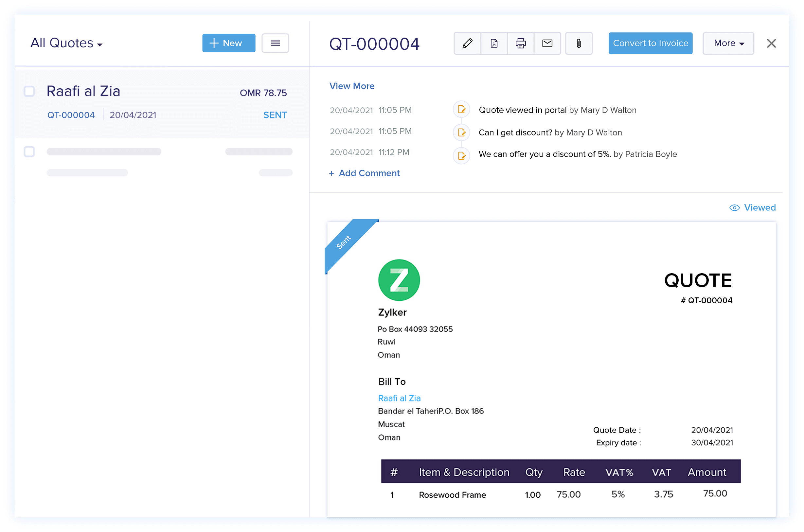This screenshot has height=532, width=804.
Task: Toggle the Viewed eye indicator
Action: point(752,207)
